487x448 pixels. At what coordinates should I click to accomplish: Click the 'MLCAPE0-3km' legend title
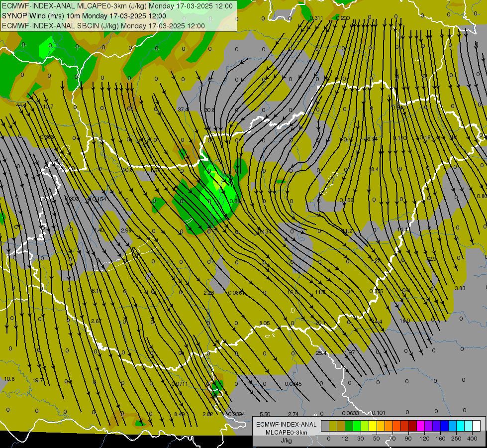(x=286, y=433)
